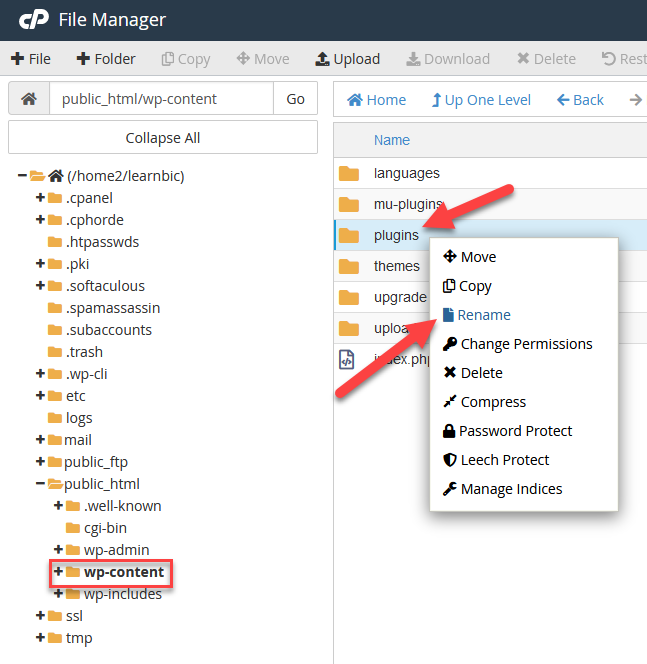Click the home icon beside path field
Image resolution: width=647 pixels, height=664 pixels.
29,99
